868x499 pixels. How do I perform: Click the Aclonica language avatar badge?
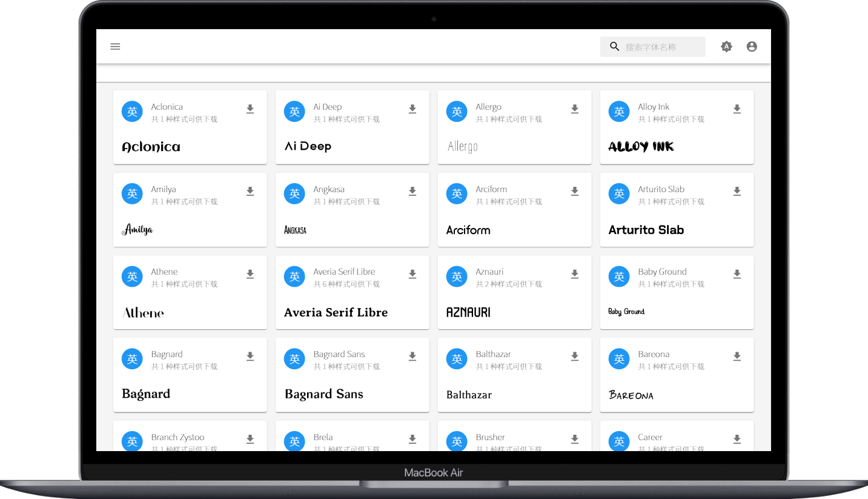132,112
